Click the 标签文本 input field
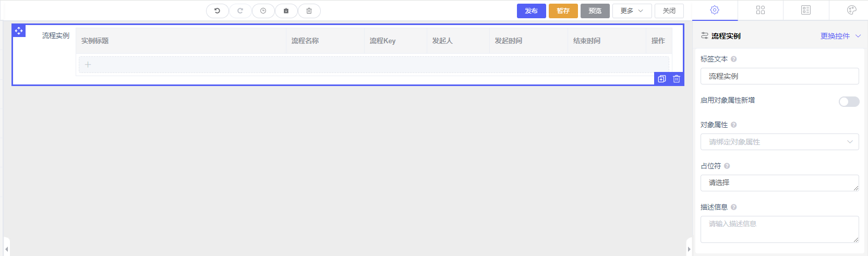This screenshot has width=868, height=256. (x=779, y=76)
